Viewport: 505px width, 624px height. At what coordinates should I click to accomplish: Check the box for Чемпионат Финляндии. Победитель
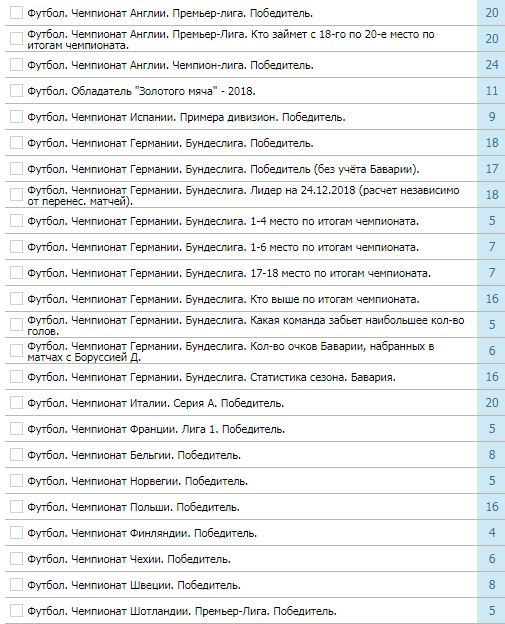(x=16, y=532)
